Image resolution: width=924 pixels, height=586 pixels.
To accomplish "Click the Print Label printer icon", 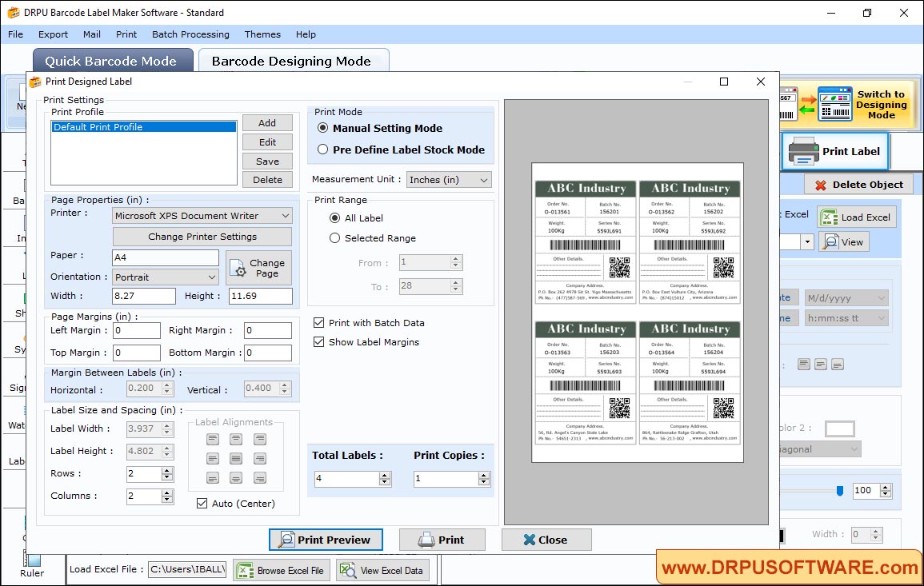I will click(x=803, y=151).
